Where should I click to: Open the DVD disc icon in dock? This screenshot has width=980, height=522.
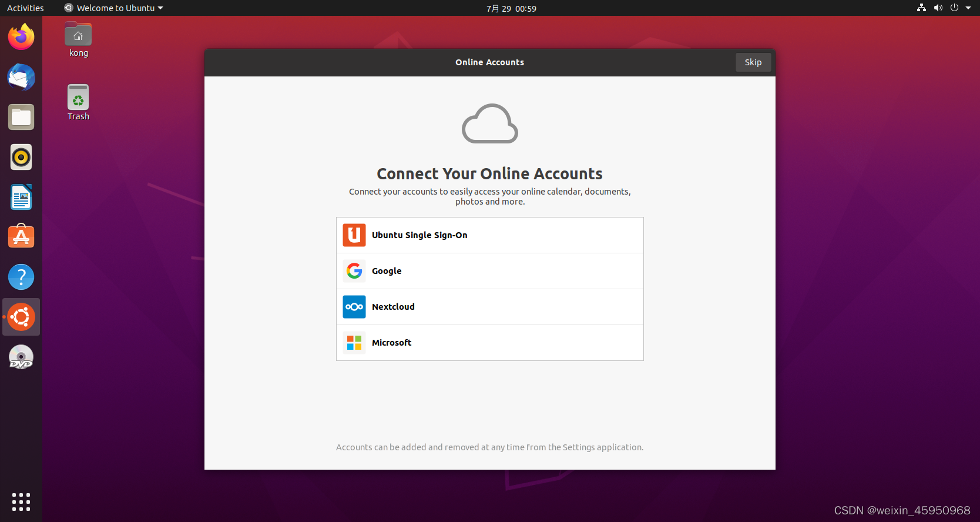coord(21,357)
